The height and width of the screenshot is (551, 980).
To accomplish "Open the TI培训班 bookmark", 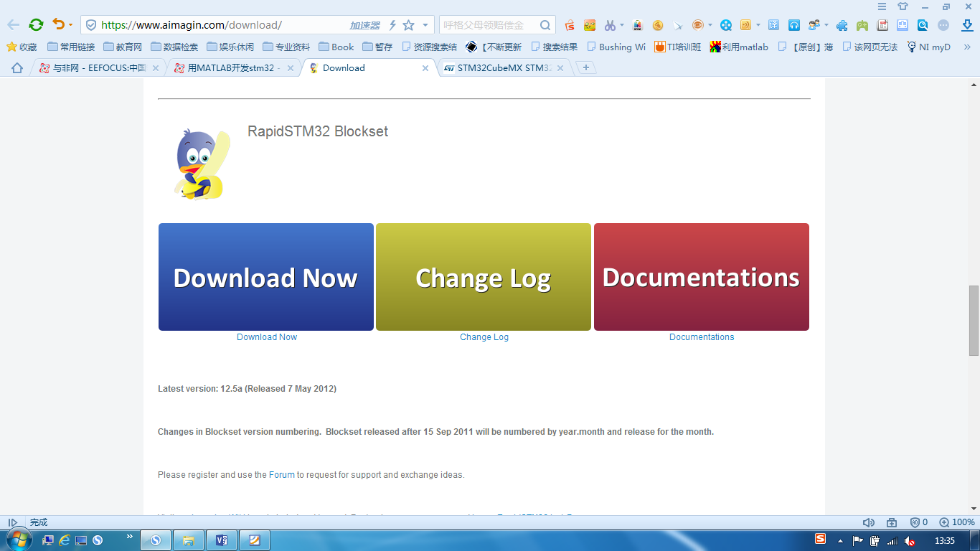I will tap(678, 47).
